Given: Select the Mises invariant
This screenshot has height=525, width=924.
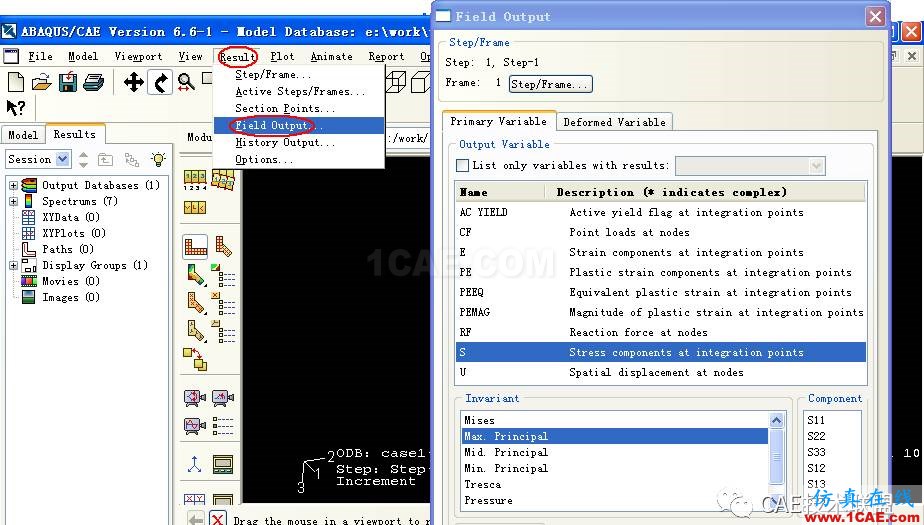Looking at the screenshot, I should tap(615, 420).
